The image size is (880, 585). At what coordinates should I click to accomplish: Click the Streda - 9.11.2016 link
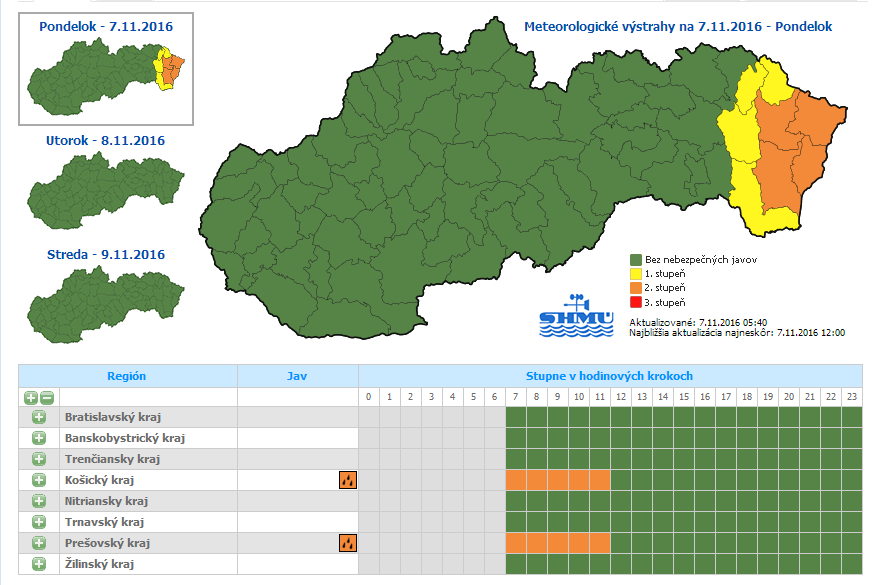106,255
